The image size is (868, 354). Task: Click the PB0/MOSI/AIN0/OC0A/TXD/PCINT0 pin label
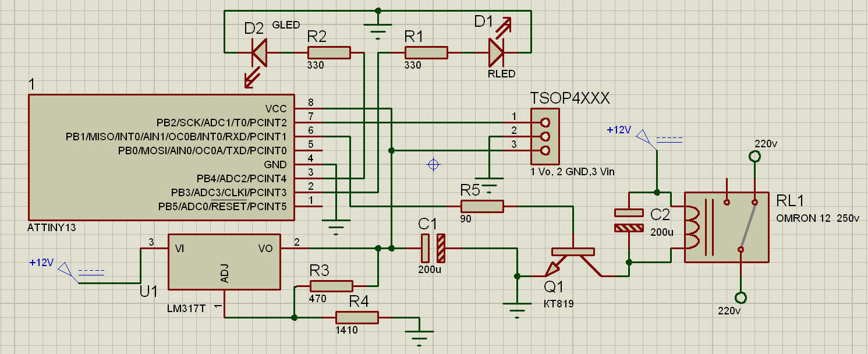click(x=203, y=151)
